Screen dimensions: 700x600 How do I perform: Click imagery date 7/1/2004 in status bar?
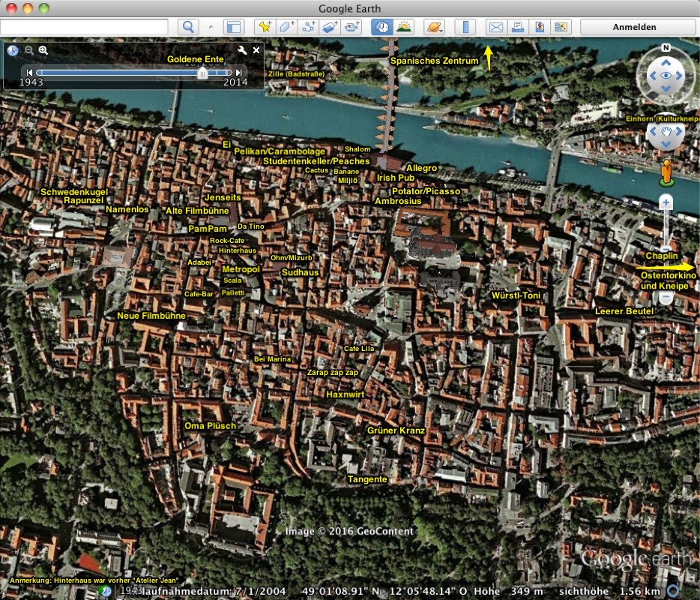(260, 591)
